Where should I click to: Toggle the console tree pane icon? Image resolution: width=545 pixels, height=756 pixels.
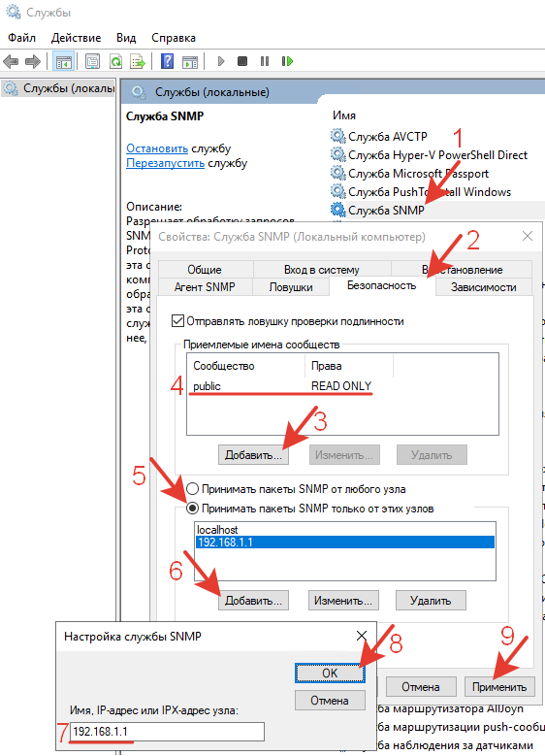tap(64, 61)
